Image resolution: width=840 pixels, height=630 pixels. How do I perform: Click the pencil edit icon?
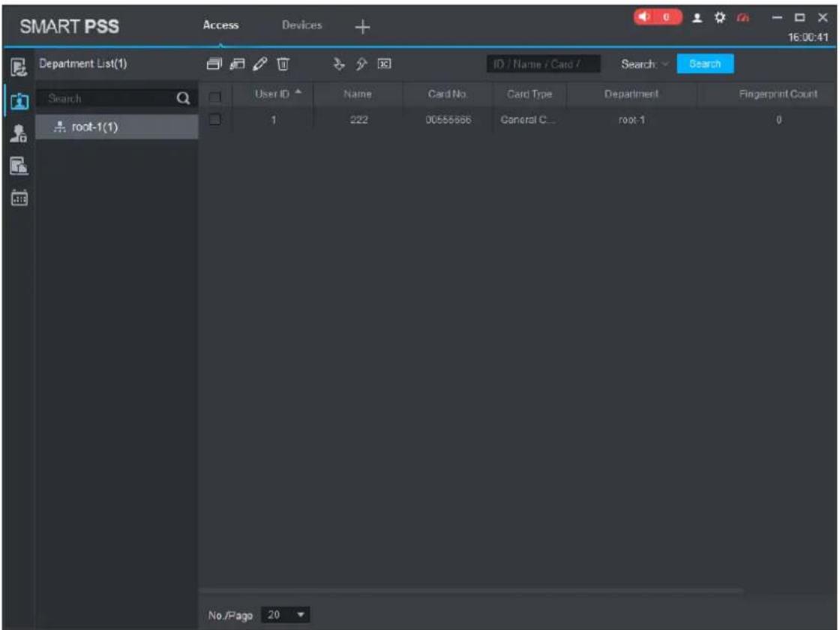pos(259,64)
